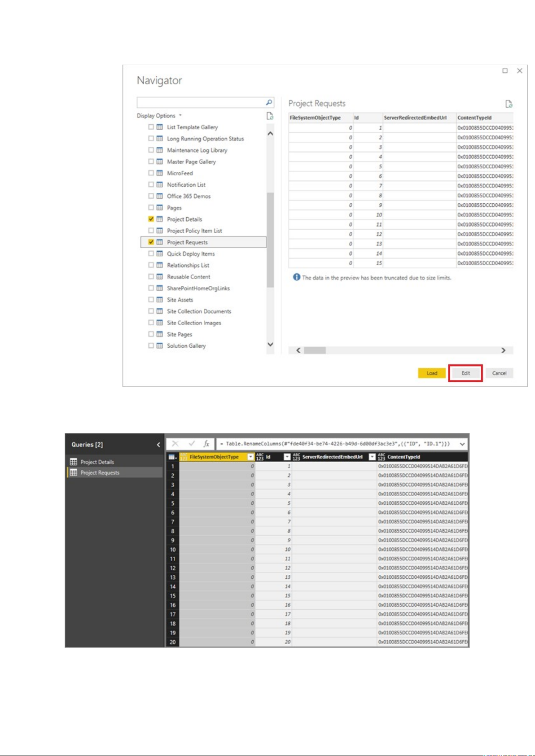Click the preview scroll-left arrow
This screenshot has width=535, height=756.
pyautogui.click(x=298, y=350)
